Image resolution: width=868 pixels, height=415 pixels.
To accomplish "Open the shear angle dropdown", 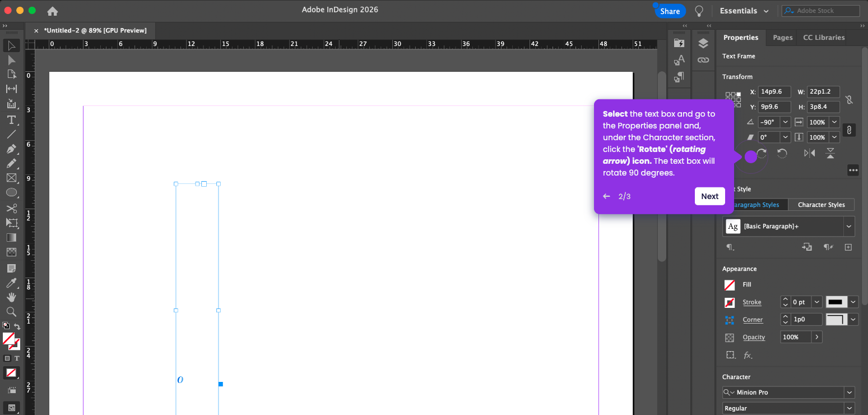I will [x=786, y=137].
